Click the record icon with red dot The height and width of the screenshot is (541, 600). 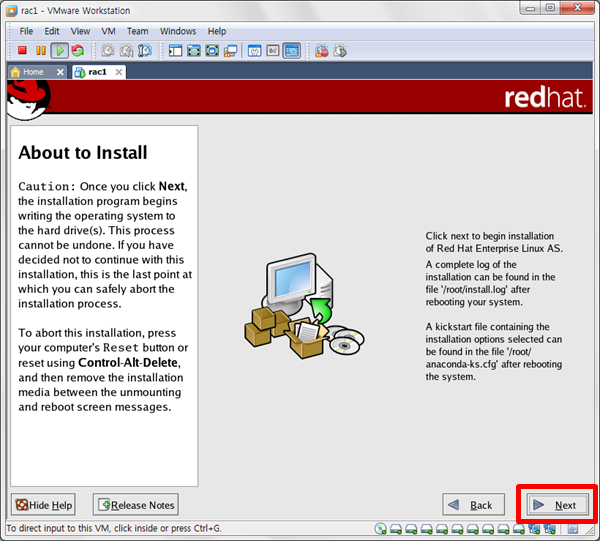click(x=321, y=51)
